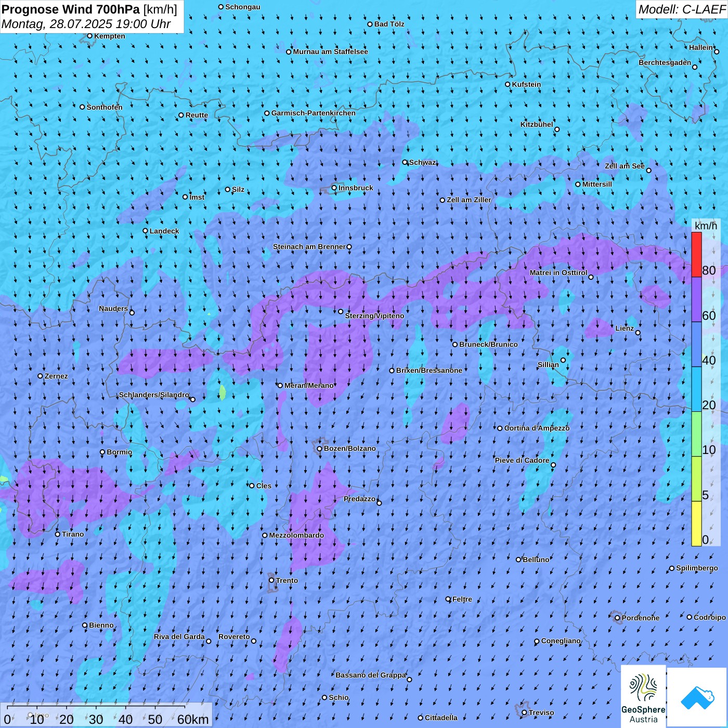Screen dimensions: 728x728
Task: Click the Kufstein marker dot
Action: pos(508,84)
